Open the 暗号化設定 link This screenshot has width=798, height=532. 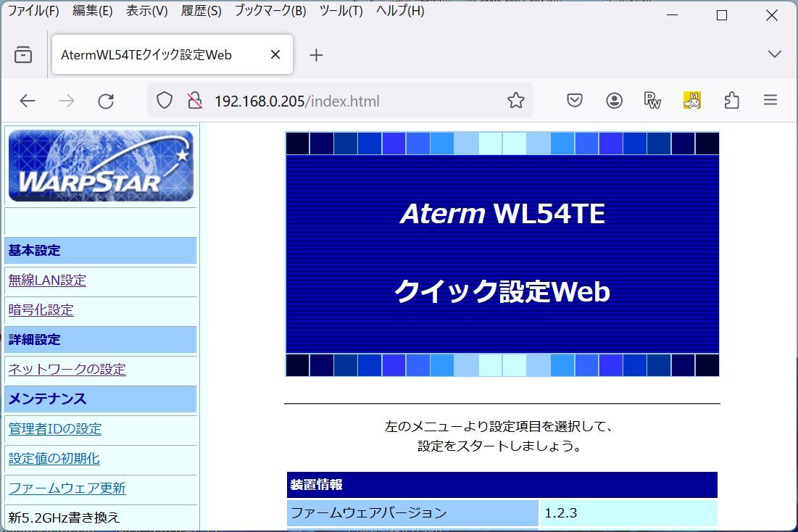point(41,309)
